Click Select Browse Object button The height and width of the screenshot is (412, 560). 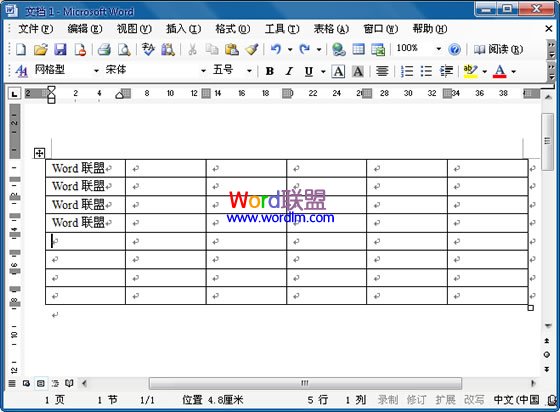coord(546,355)
